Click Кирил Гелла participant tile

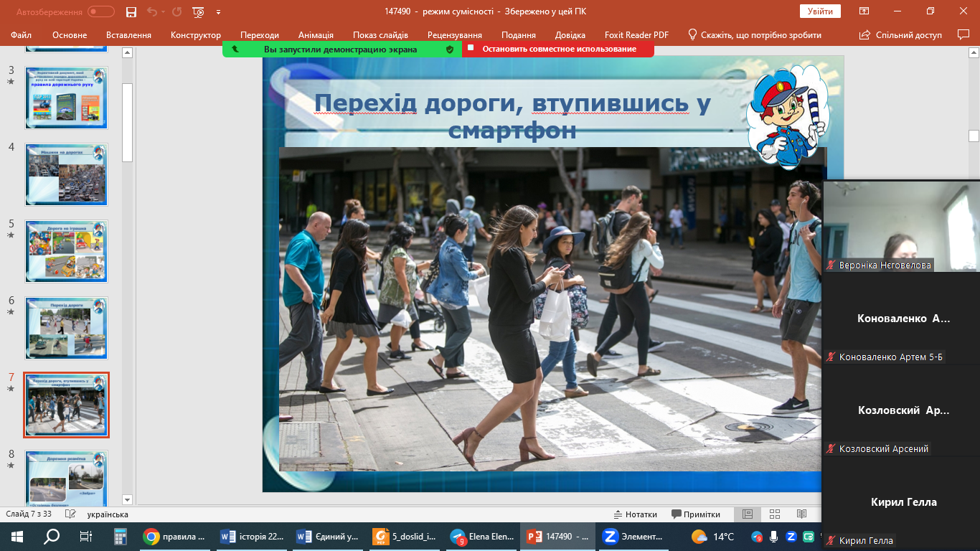pos(900,501)
